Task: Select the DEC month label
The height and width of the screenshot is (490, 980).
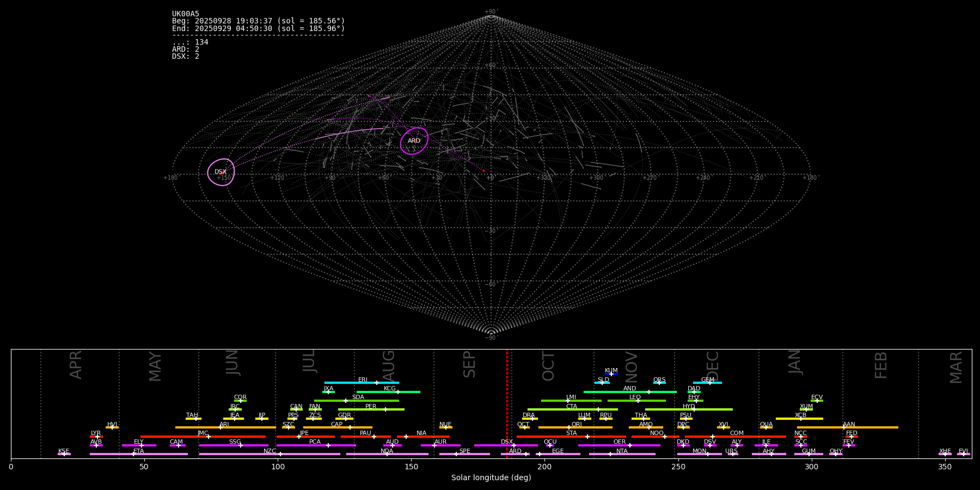Action: pyautogui.click(x=713, y=366)
